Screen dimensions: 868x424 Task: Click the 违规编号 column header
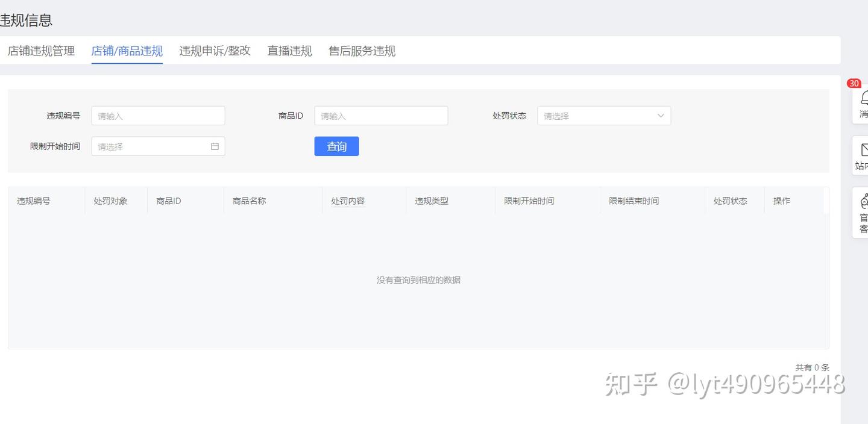tap(34, 201)
